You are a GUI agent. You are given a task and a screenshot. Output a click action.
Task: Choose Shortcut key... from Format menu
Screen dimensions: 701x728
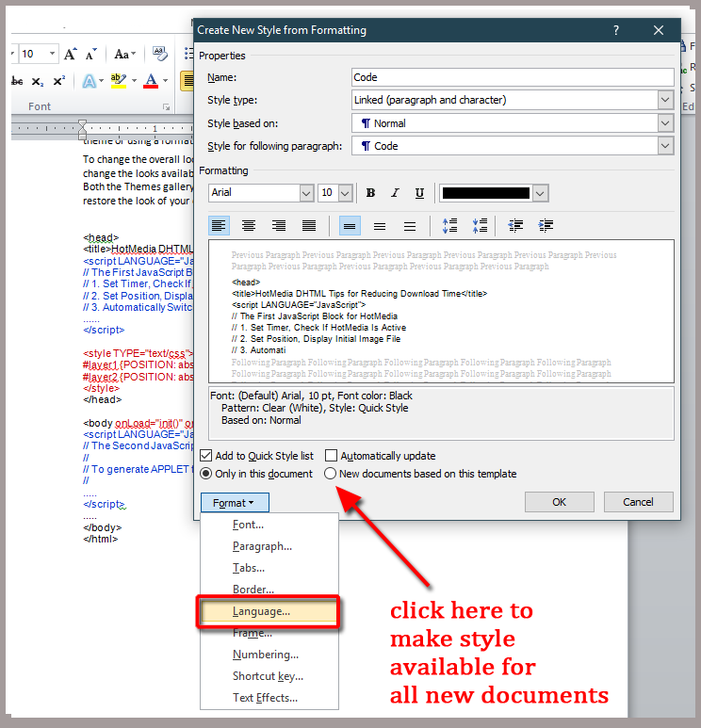click(x=269, y=676)
